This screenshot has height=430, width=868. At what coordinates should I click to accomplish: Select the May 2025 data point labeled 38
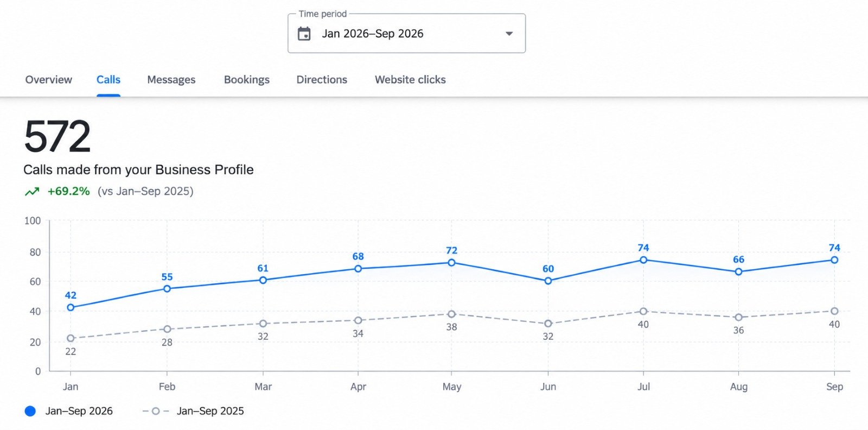point(452,314)
